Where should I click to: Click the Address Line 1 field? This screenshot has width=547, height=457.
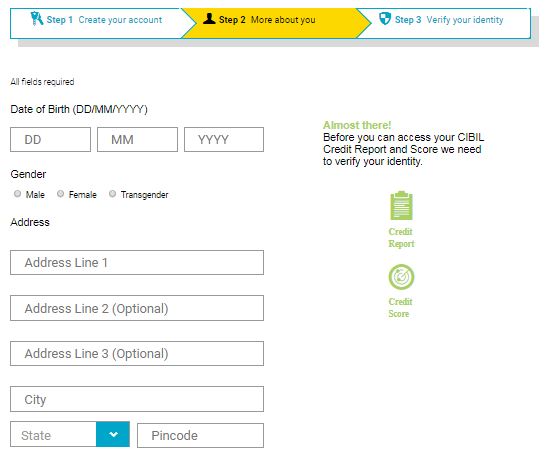(137, 262)
